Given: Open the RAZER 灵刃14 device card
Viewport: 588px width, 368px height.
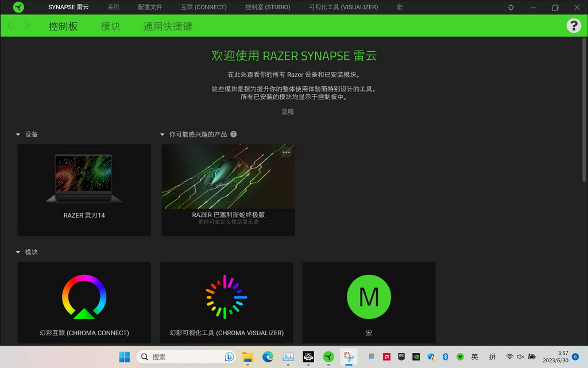Looking at the screenshot, I should (84, 190).
